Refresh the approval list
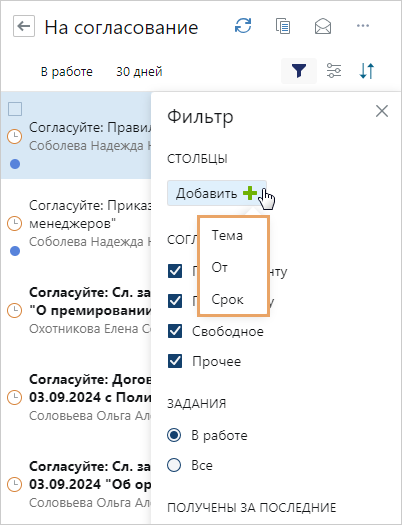Image resolution: width=402 pixels, height=525 pixels. 243,26
